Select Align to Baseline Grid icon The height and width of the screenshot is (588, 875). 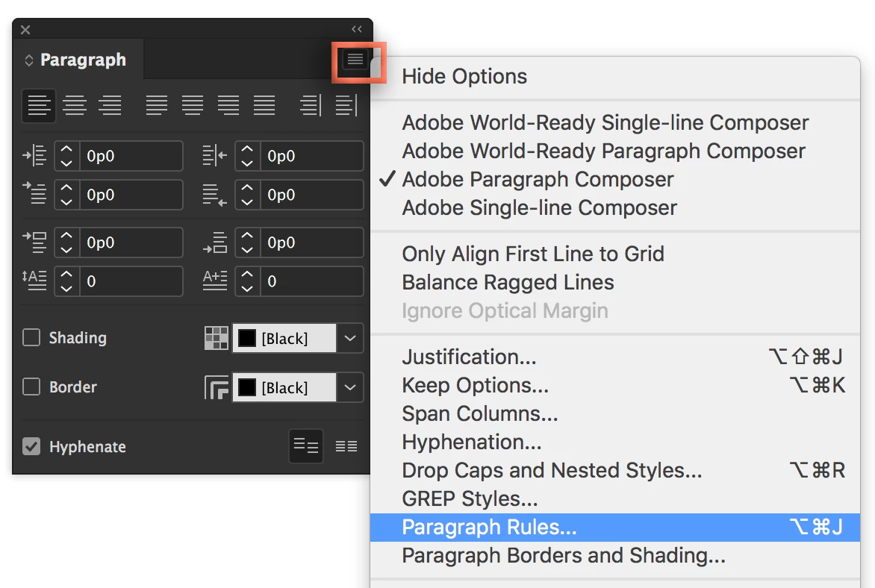coord(346,446)
